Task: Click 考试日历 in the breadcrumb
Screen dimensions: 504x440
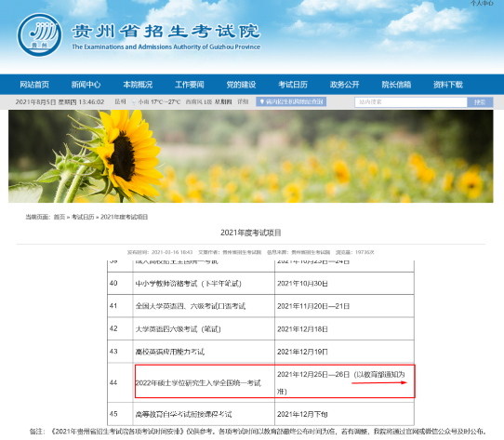Action: 83,217
